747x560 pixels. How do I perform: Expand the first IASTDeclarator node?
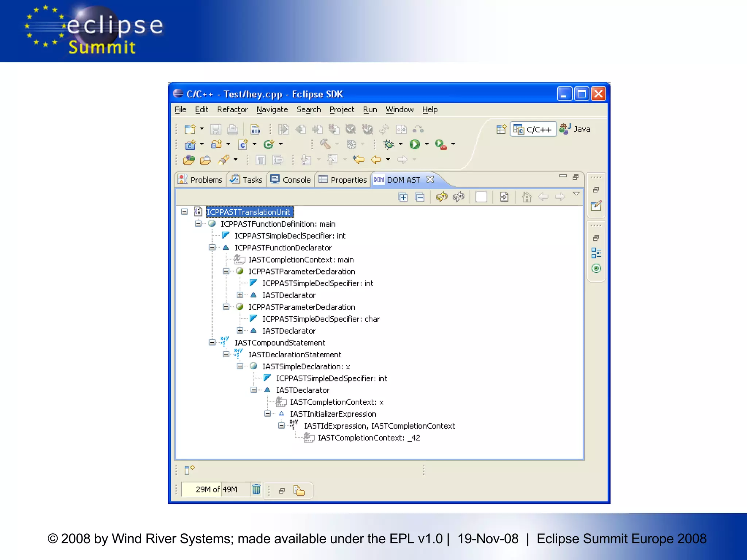(x=240, y=295)
